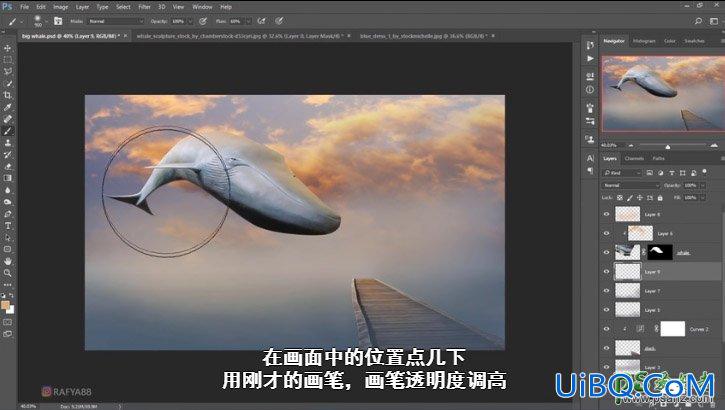The image size is (725, 410).
Task: Select the Horizontal Type tool
Action: 8,226
